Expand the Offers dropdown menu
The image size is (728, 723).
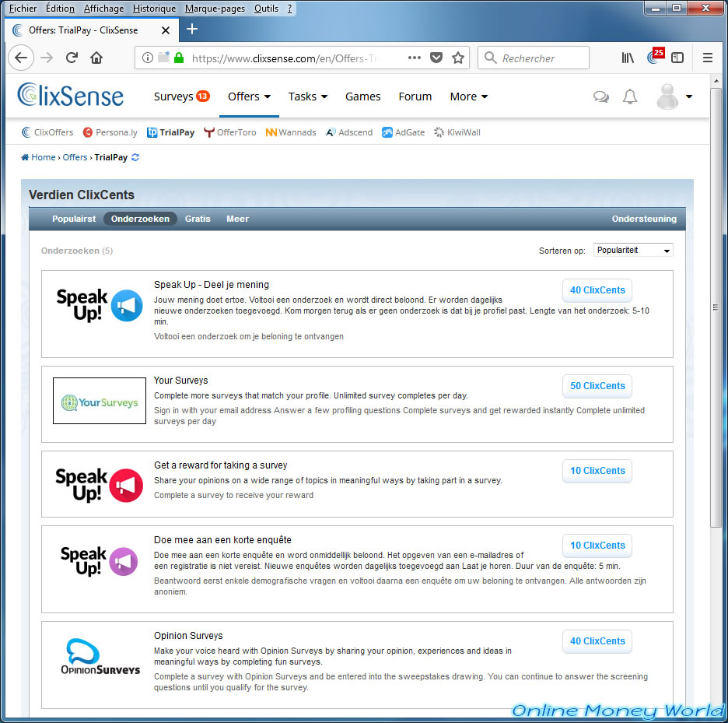coord(249,97)
